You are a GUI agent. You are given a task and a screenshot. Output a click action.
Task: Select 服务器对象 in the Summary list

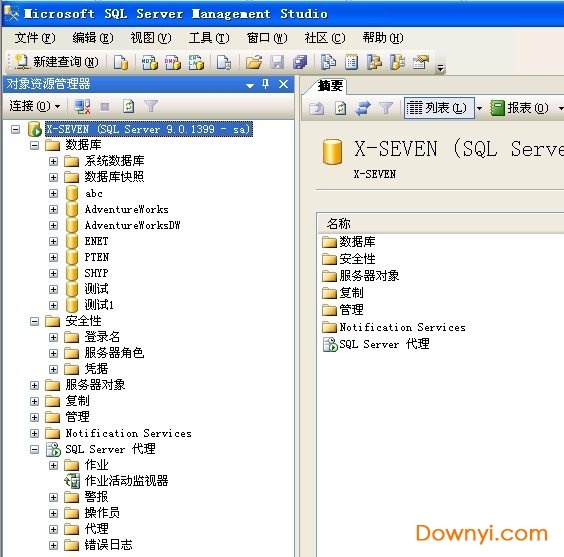(369, 276)
